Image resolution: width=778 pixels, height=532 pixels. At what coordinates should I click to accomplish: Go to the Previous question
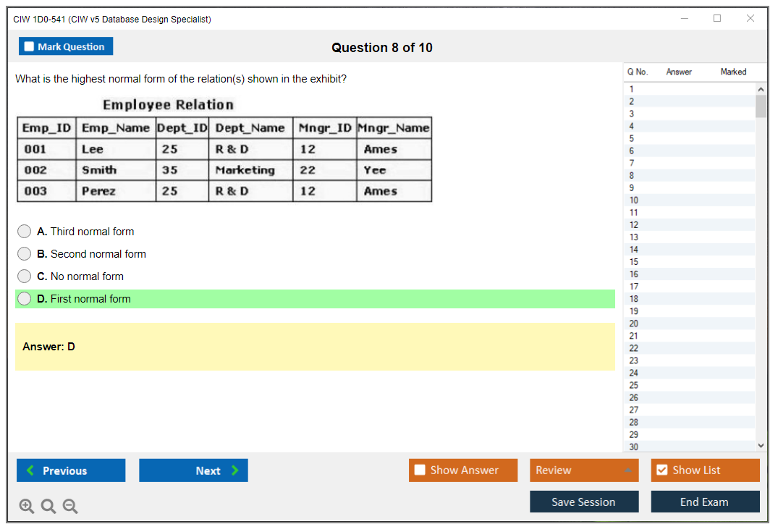pos(71,470)
